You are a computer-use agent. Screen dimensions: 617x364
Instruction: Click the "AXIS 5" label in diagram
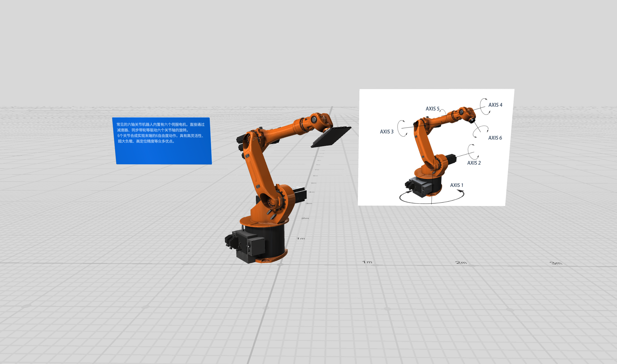(x=433, y=109)
